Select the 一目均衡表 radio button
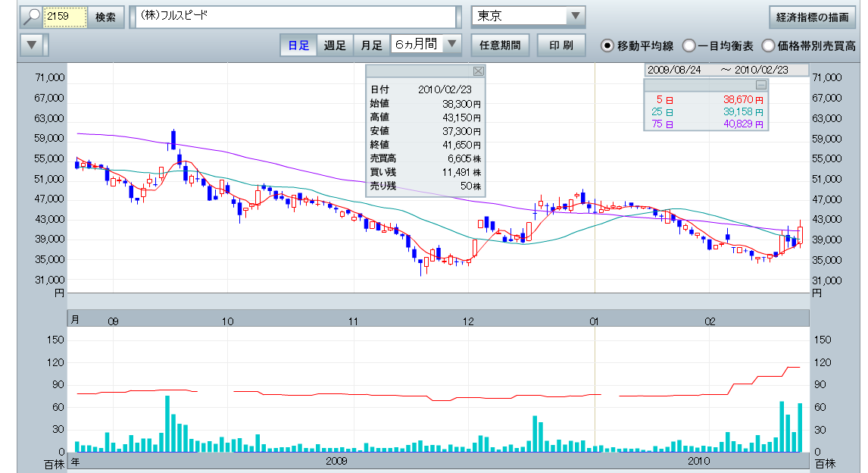The width and height of the screenshot is (868, 473). (x=688, y=45)
